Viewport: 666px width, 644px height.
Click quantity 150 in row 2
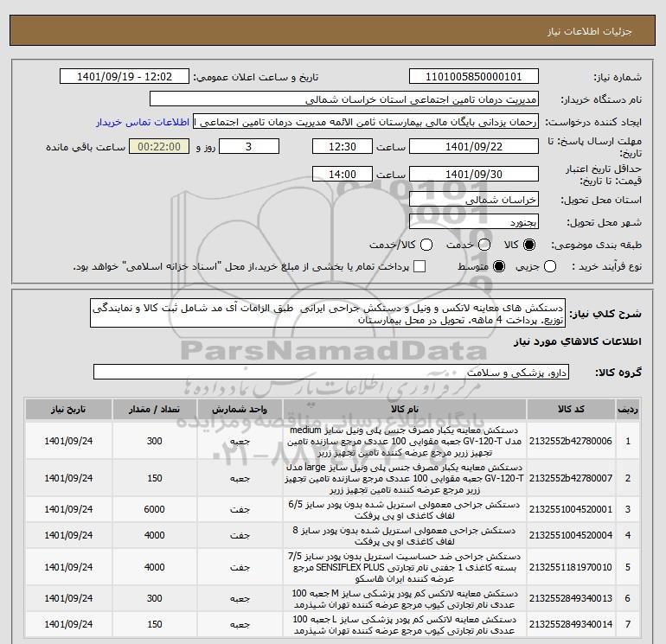[154, 478]
